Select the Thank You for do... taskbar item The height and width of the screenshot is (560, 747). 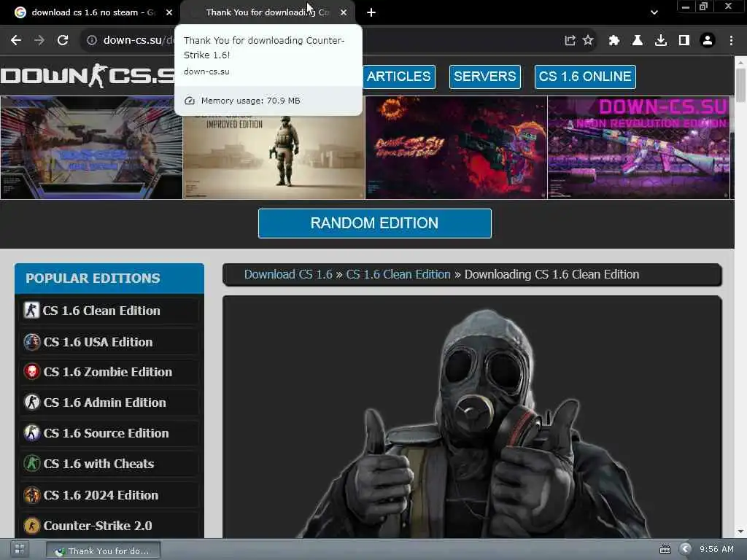tap(104, 551)
